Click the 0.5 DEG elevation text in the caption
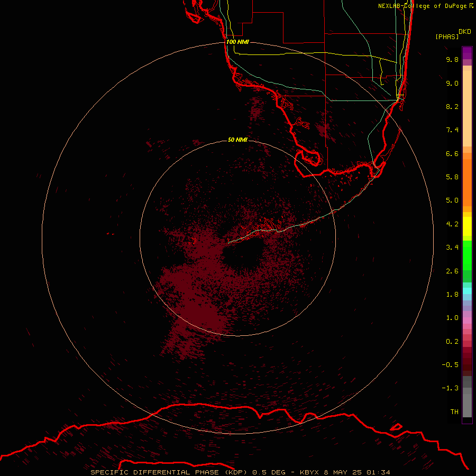This screenshot has width=476, height=476. (x=269, y=472)
